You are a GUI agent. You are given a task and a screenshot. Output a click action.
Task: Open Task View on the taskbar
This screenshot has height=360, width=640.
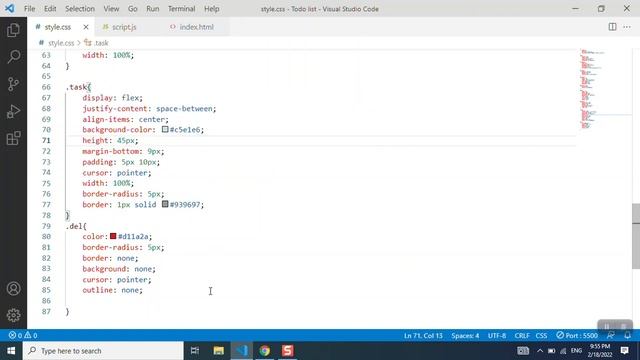195,351
